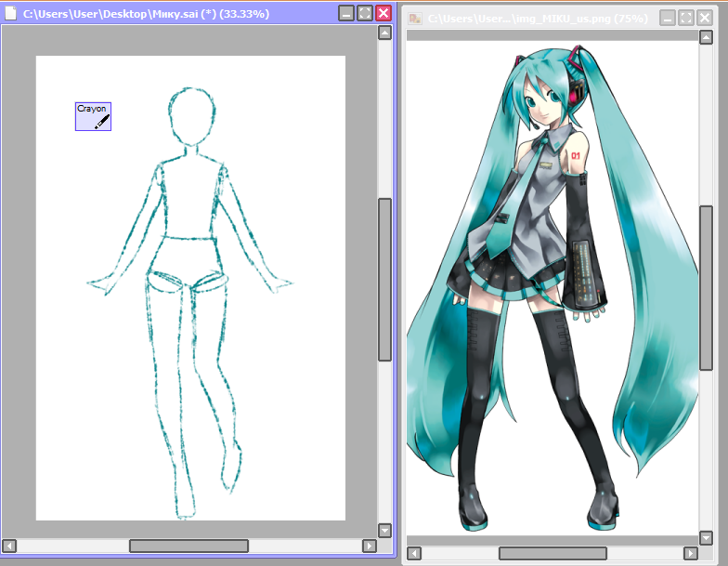Click down arrow of img_MIKU_us.png vertical scrollbar
728x566 pixels.
[x=706, y=538]
